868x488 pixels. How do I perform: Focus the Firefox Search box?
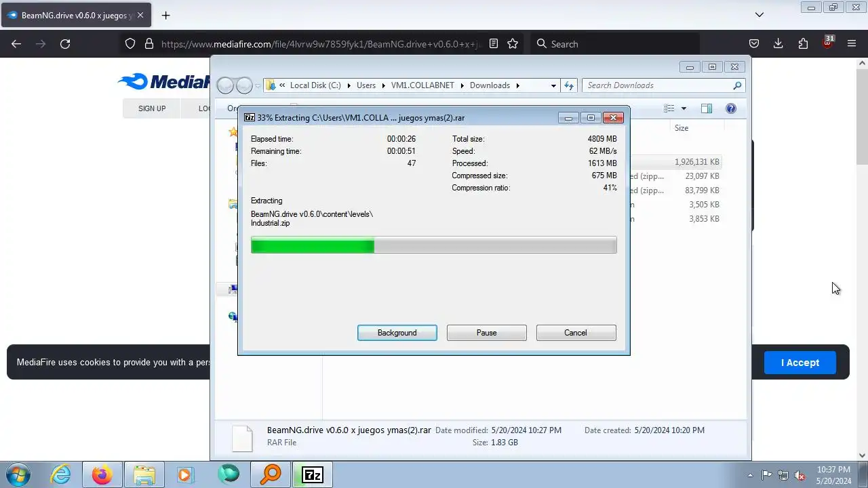(x=614, y=44)
